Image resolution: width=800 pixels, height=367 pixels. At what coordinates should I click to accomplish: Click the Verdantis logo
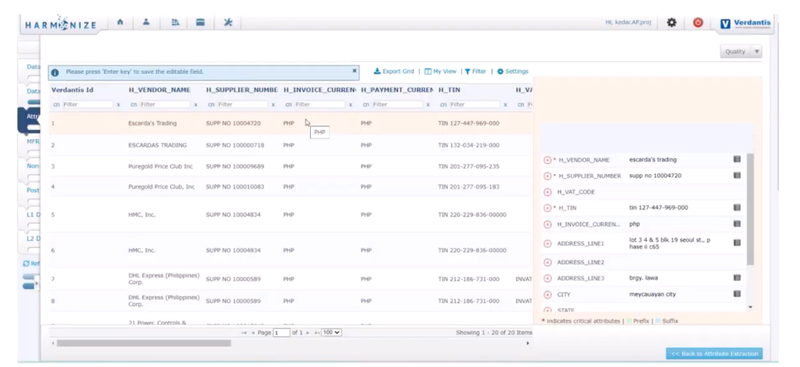(745, 23)
